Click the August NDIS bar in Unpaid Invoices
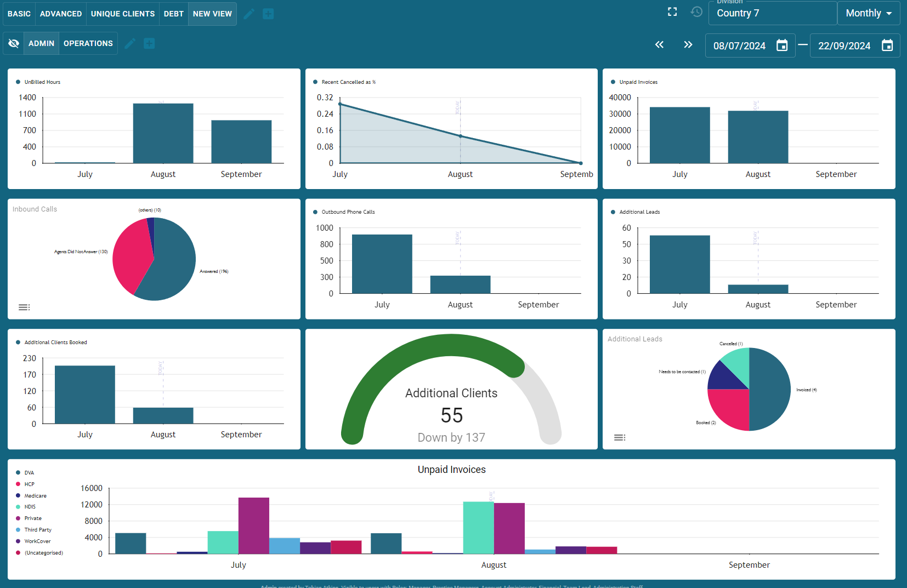Image resolution: width=907 pixels, height=588 pixels. [x=478, y=528]
